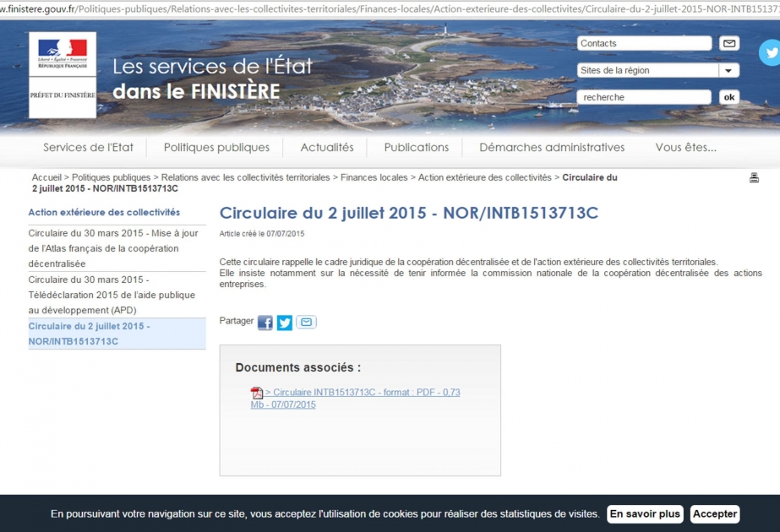Click the Circulaire du 2 juillet 2015 page title

coord(409,213)
